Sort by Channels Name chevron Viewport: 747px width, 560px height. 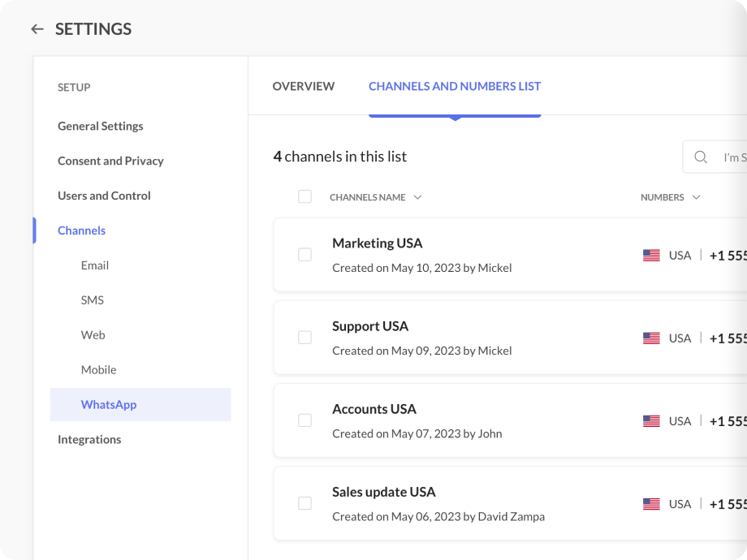[x=417, y=197]
